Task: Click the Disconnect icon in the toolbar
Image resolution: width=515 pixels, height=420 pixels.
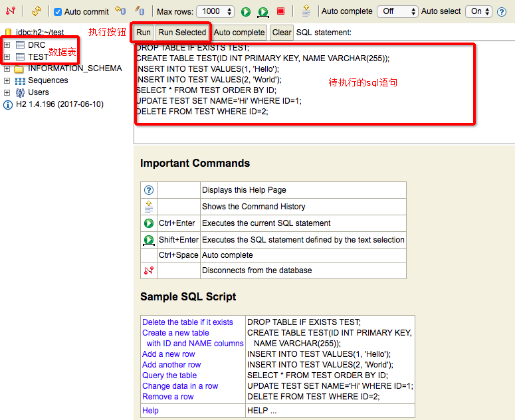Action: [x=11, y=11]
